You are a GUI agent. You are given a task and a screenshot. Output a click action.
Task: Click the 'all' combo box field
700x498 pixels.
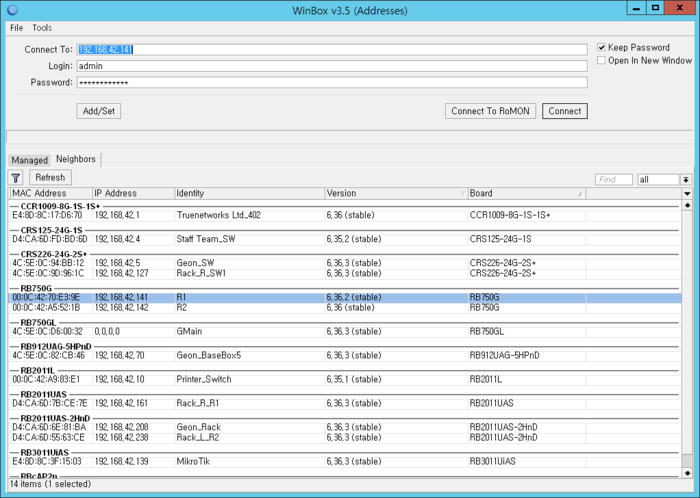coord(658,179)
